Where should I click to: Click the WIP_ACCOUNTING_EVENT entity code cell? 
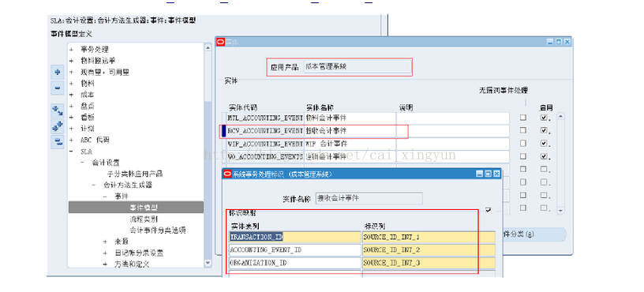[x=265, y=144]
